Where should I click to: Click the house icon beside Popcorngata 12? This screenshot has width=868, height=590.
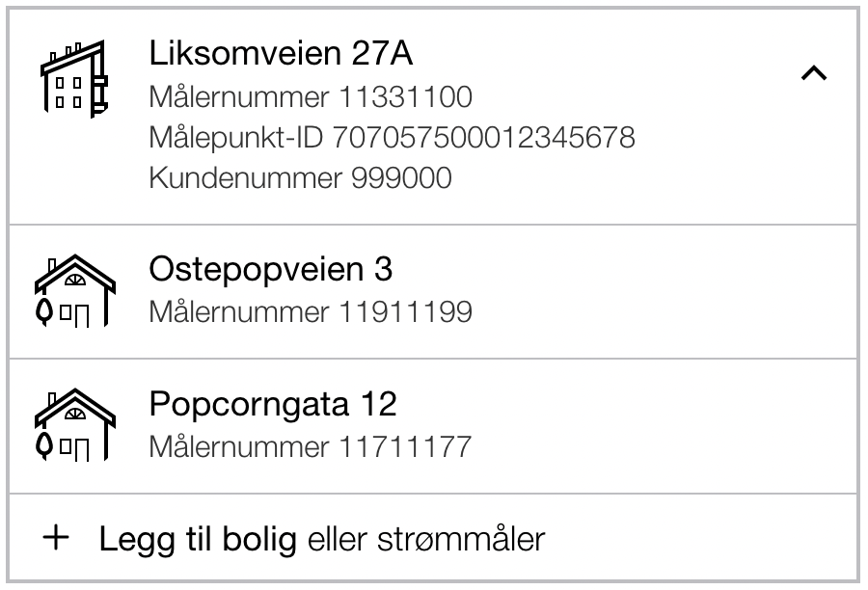pyautogui.click(x=74, y=425)
